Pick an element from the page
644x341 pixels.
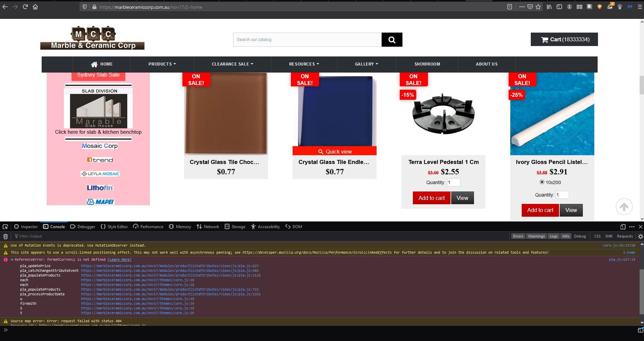tap(5, 227)
